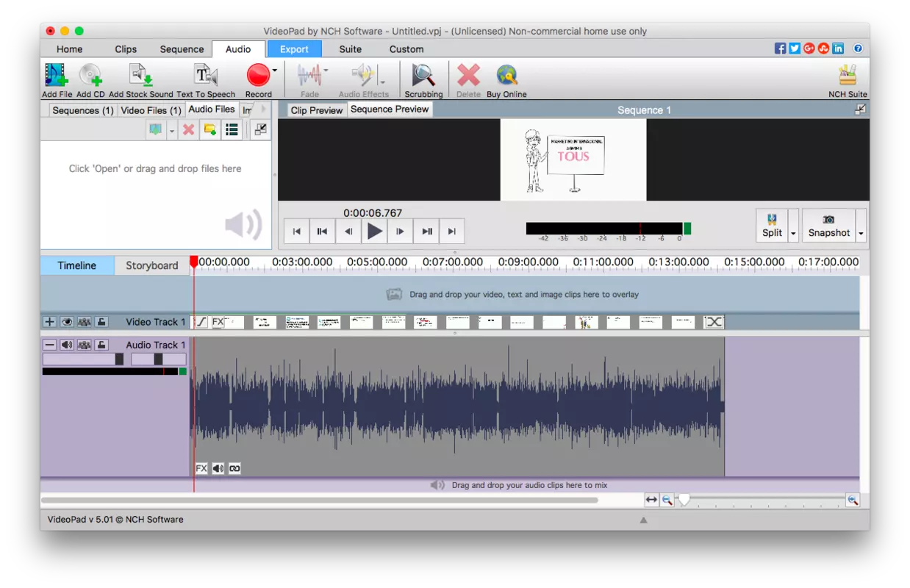Undock the bin panel with the pop-out icon
This screenshot has width=910, height=588.
pyautogui.click(x=260, y=130)
